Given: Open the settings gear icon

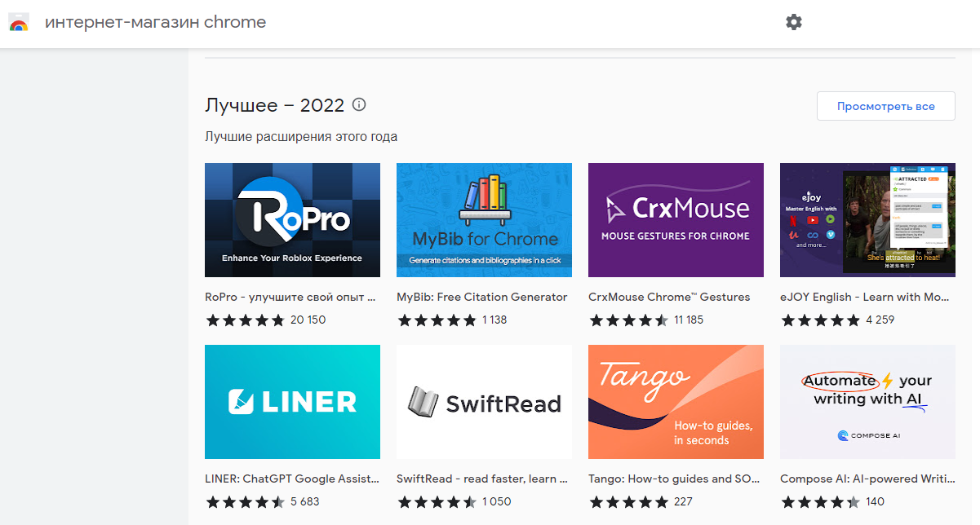Looking at the screenshot, I should [x=793, y=22].
